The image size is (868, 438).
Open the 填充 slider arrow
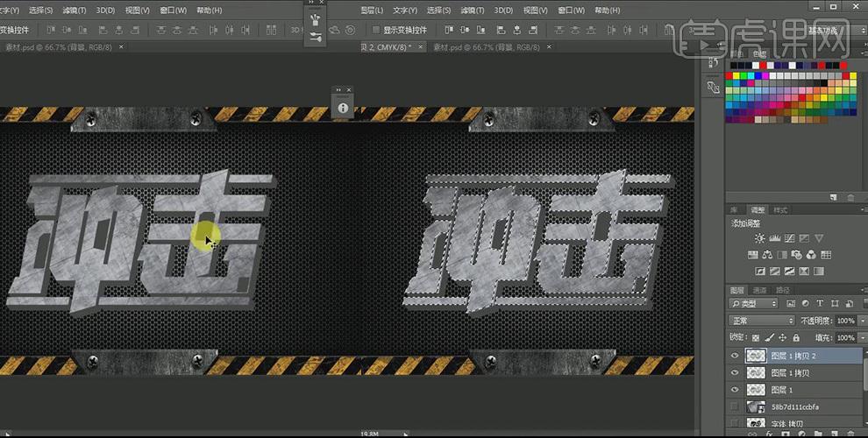tap(862, 337)
